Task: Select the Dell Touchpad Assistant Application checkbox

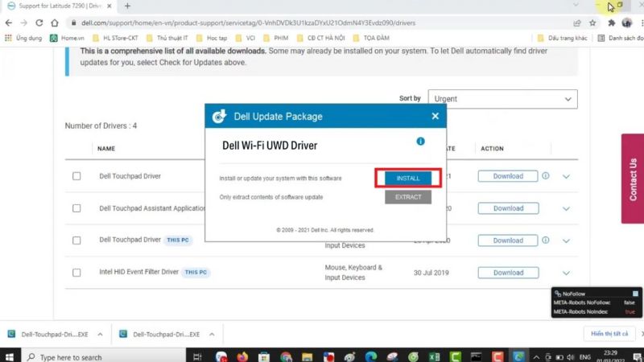Action: click(x=76, y=208)
